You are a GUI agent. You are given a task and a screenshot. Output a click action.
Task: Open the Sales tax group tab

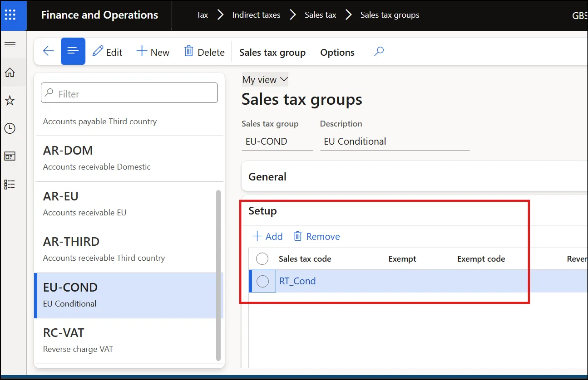272,53
